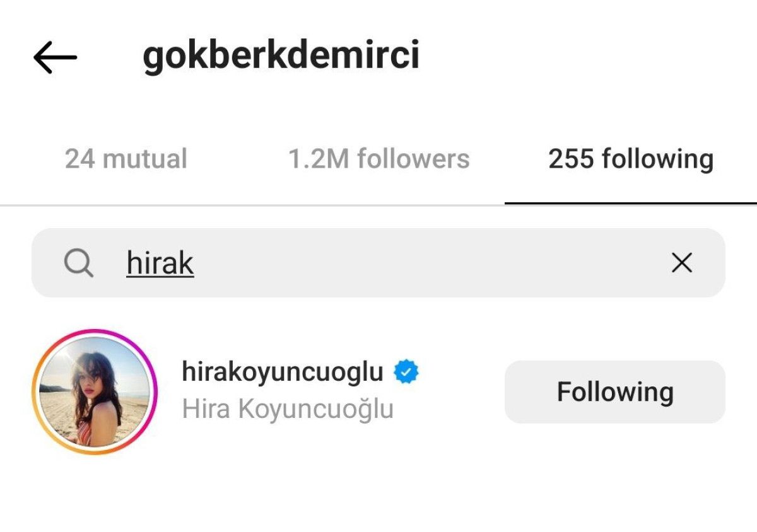The height and width of the screenshot is (532, 757).
Task: Open hirakoyuncuoglu's story ring
Action: [95, 391]
